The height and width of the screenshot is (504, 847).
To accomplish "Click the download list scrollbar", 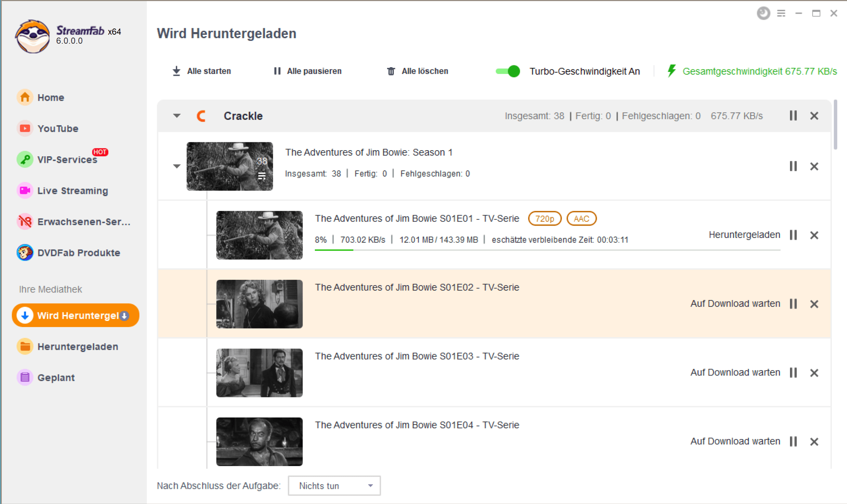I will [835, 125].
